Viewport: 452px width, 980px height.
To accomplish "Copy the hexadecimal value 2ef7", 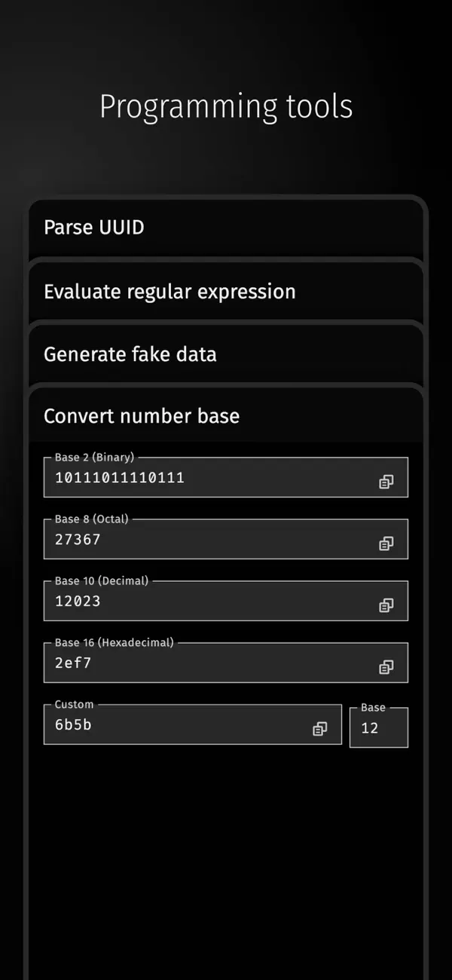I will point(386,666).
